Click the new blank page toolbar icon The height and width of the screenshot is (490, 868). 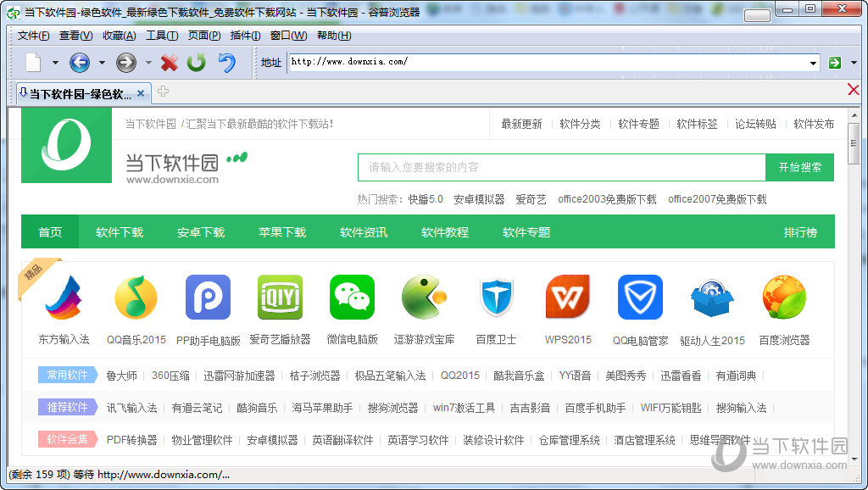(32, 62)
